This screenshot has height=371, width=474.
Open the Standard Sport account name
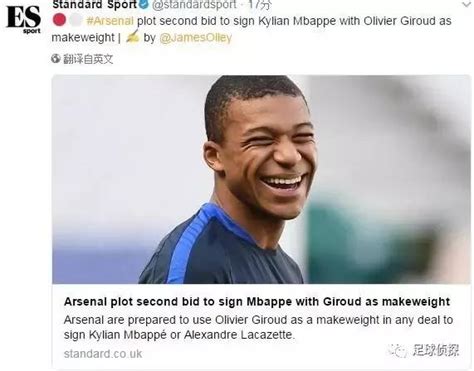click(95, 4)
